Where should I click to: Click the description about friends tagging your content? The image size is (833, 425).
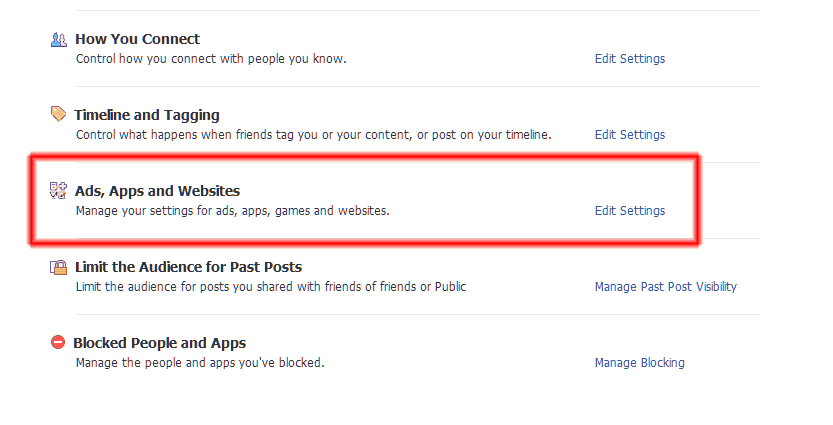tap(313, 135)
